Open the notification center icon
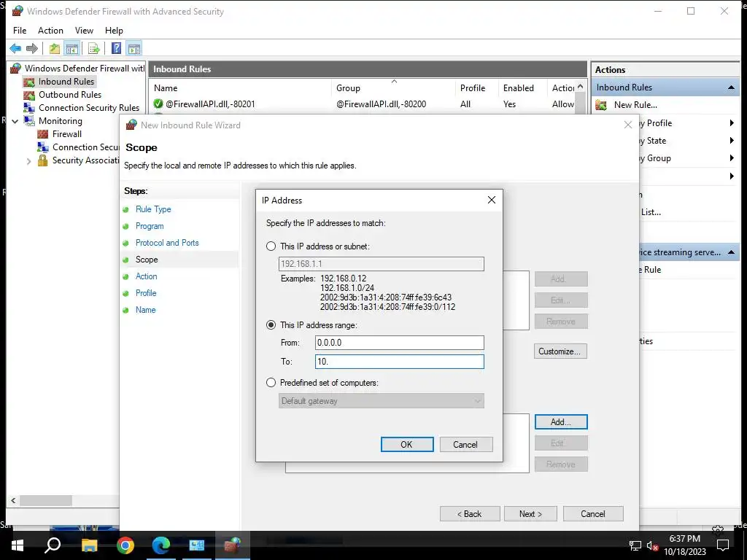Viewport: 747px width, 560px height. (x=723, y=545)
